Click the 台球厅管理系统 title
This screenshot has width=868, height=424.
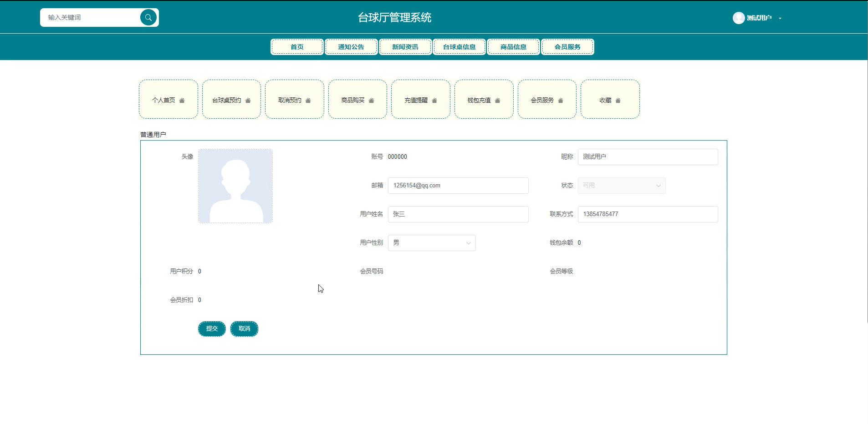coord(394,18)
